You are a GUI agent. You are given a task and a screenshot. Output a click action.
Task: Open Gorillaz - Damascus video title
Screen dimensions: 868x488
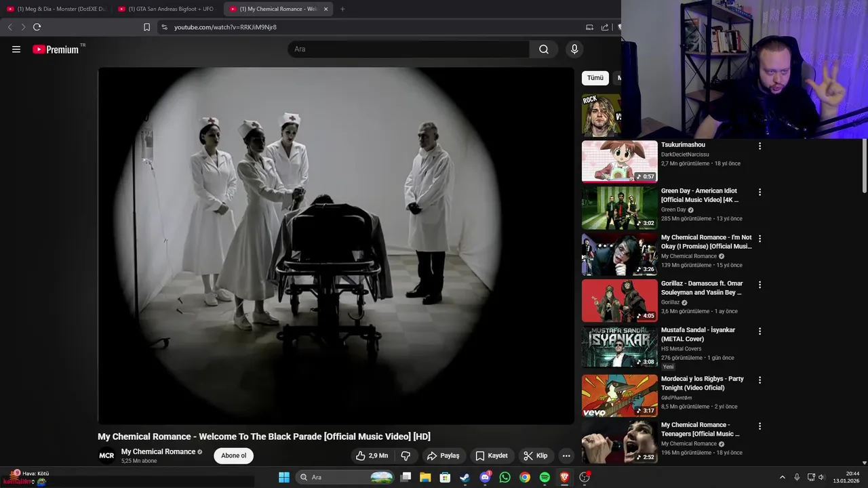pos(702,288)
